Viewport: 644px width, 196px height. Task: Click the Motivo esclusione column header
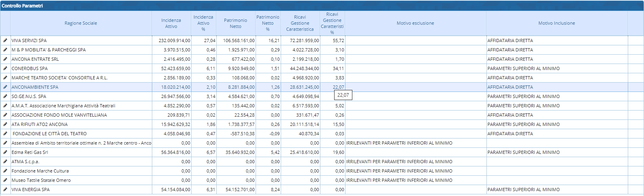point(415,23)
